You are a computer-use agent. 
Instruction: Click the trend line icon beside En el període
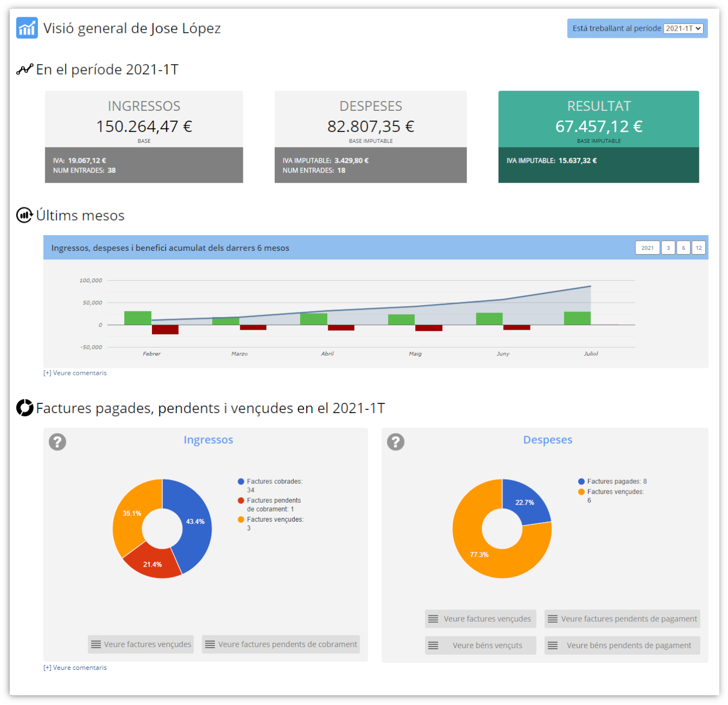[25, 69]
